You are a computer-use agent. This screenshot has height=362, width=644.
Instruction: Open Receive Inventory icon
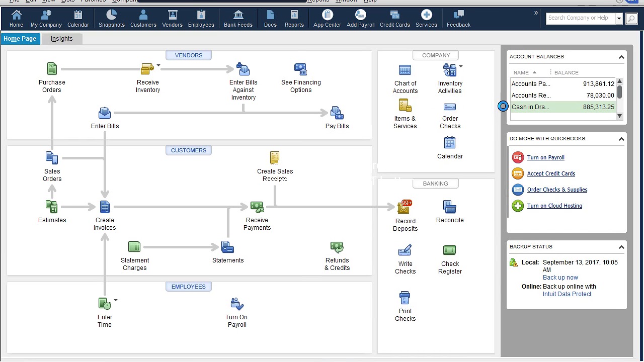(x=147, y=69)
